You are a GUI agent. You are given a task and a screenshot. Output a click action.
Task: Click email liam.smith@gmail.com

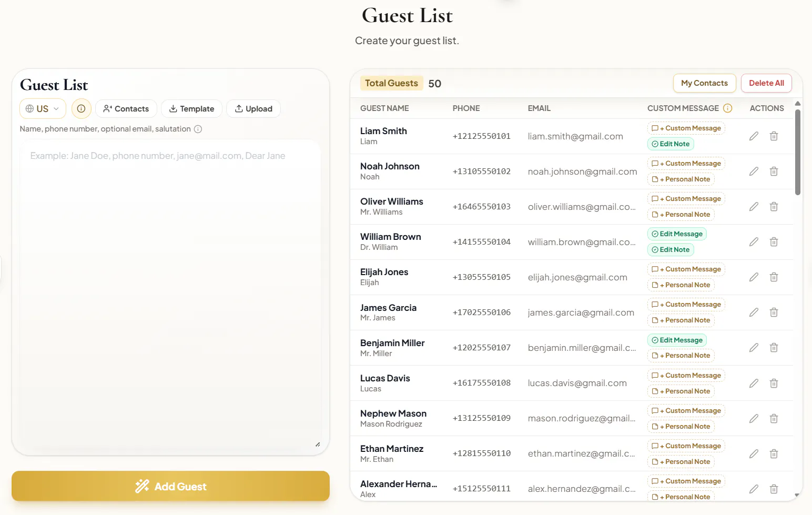[575, 136]
